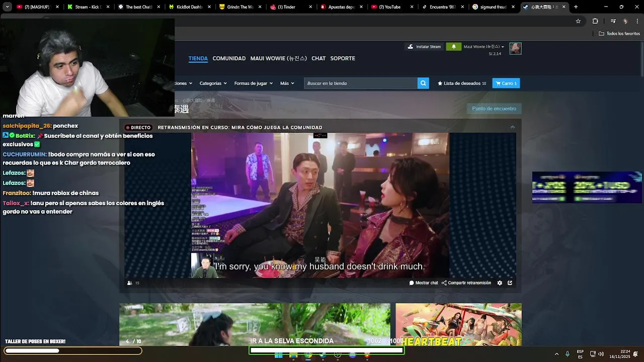The height and width of the screenshot is (362, 644).
Task: Open the SOPORTE page
Action: (x=343, y=58)
